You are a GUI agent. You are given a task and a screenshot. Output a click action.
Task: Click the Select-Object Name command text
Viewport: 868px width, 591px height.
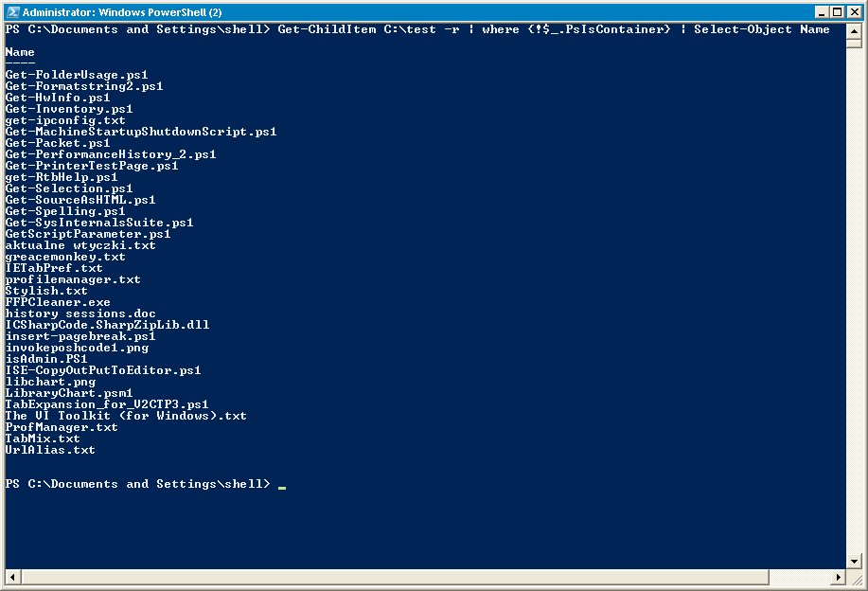pos(762,29)
